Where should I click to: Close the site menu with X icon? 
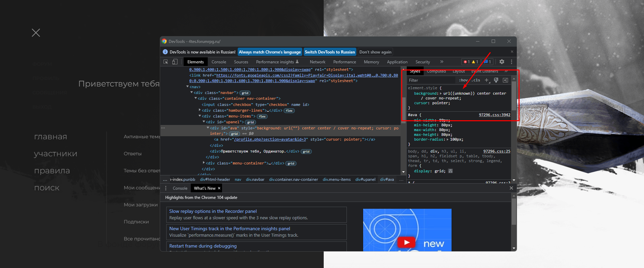[36, 33]
